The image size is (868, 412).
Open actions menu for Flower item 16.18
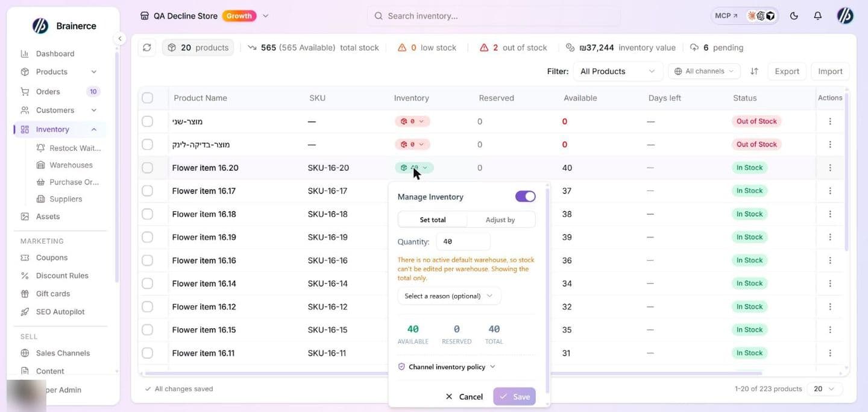click(x=830, y=214)
